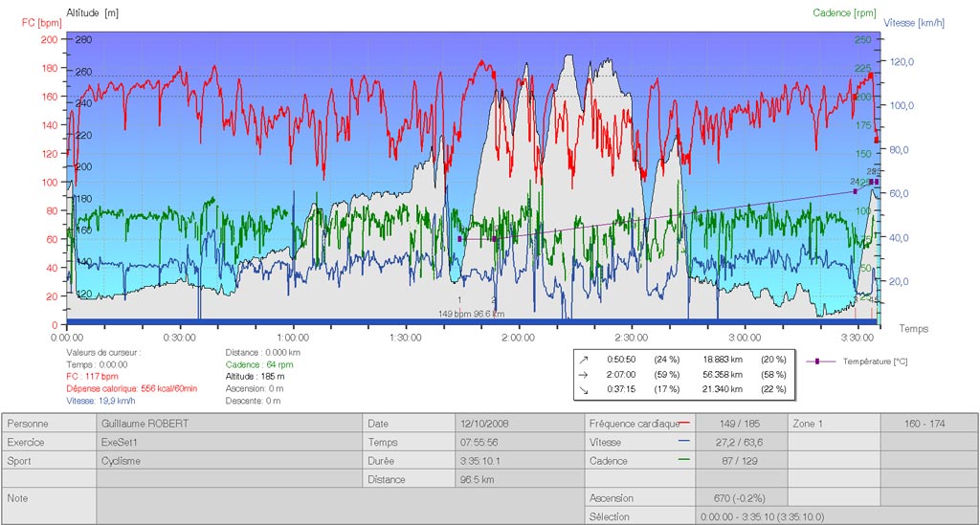Click the red Fréquence cardiaque line swatch
980x525 pixels.
click(685, 423)
